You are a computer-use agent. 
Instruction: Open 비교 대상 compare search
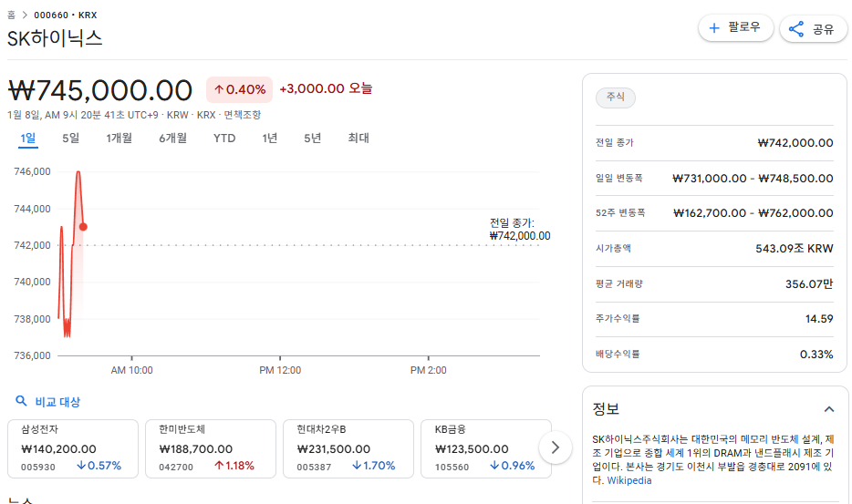pyautogui.click(x=47, y=401)
